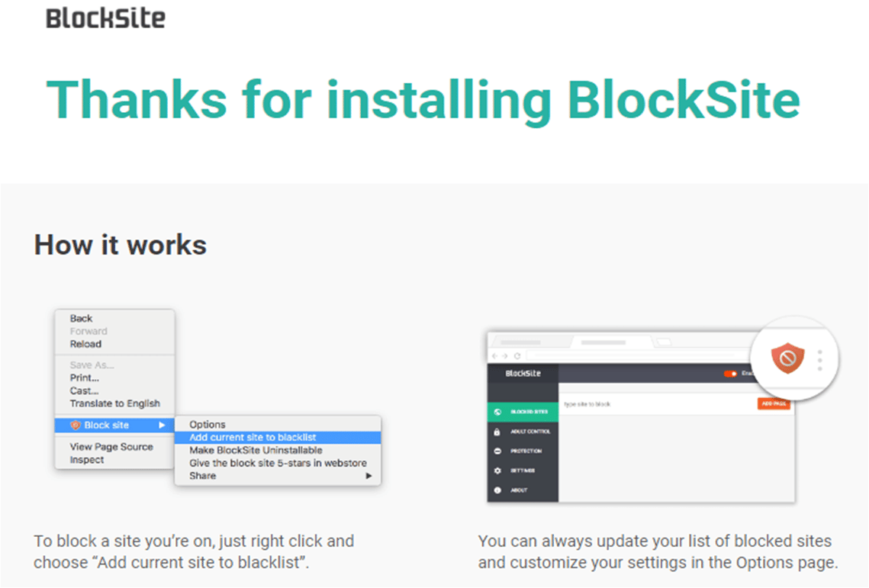Click the BlockSite logo in the page header
The image size is (869, 588).
tap(105, 18)
